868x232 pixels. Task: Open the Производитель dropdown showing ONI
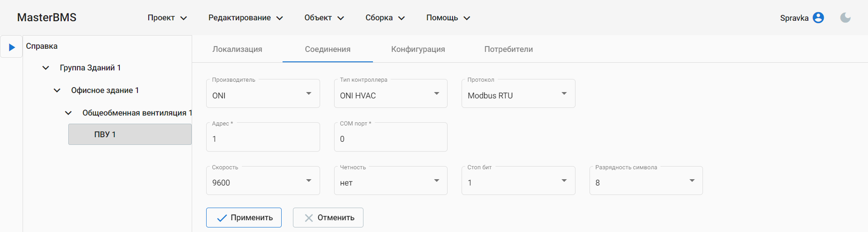click(x=263, y=93)
